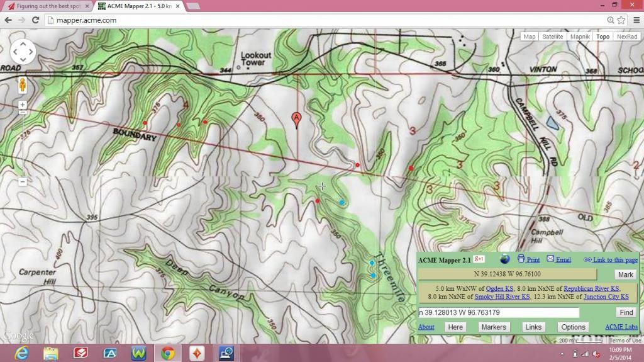Open the Ogden KS link
Image resolution: width=644 pixels, height=362 pixels.
[x=499, y=289]
